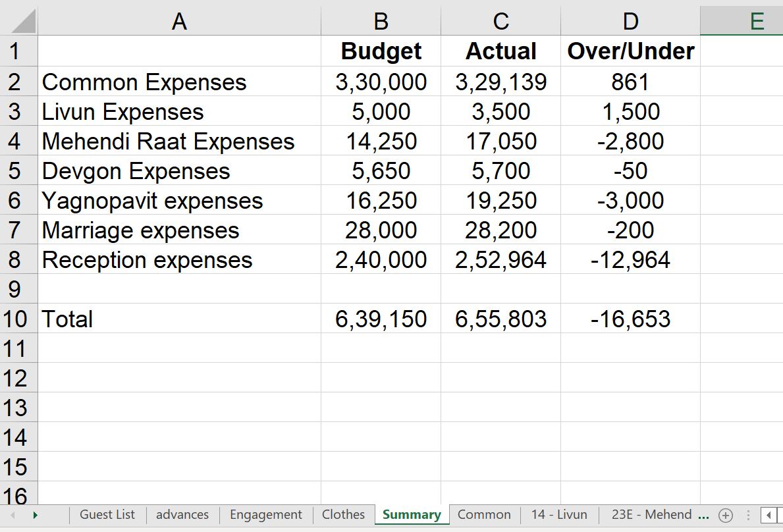The image size is (783, 532).
Task: Click actual value 28,200
Action: click(501, 230)
